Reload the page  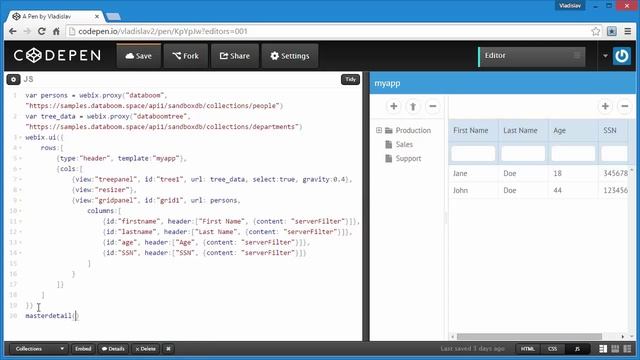coord(42,31)
